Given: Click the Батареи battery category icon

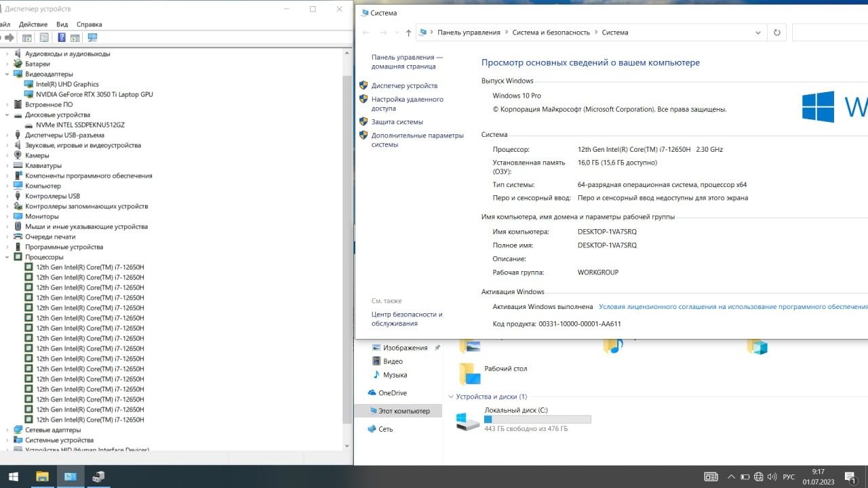Looking at the screenshot, I should [18, 64].
